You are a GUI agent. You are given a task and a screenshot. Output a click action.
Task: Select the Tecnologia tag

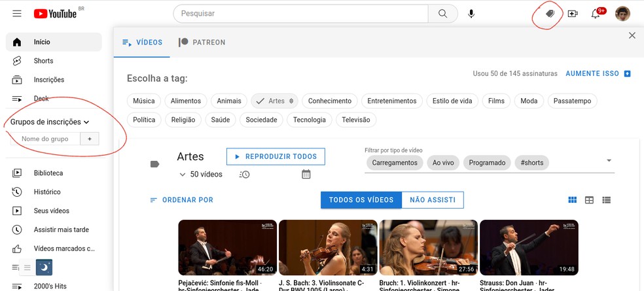click(x=310, y=120)
